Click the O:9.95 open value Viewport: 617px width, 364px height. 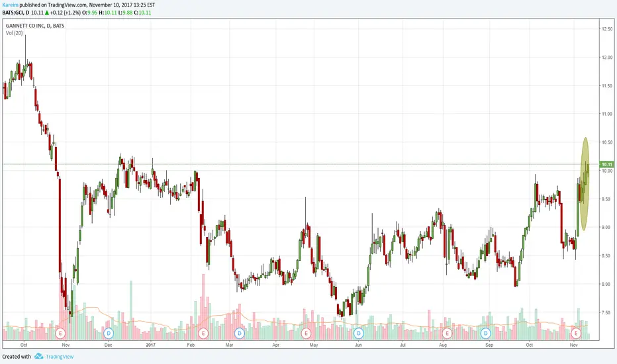point(90,13)
